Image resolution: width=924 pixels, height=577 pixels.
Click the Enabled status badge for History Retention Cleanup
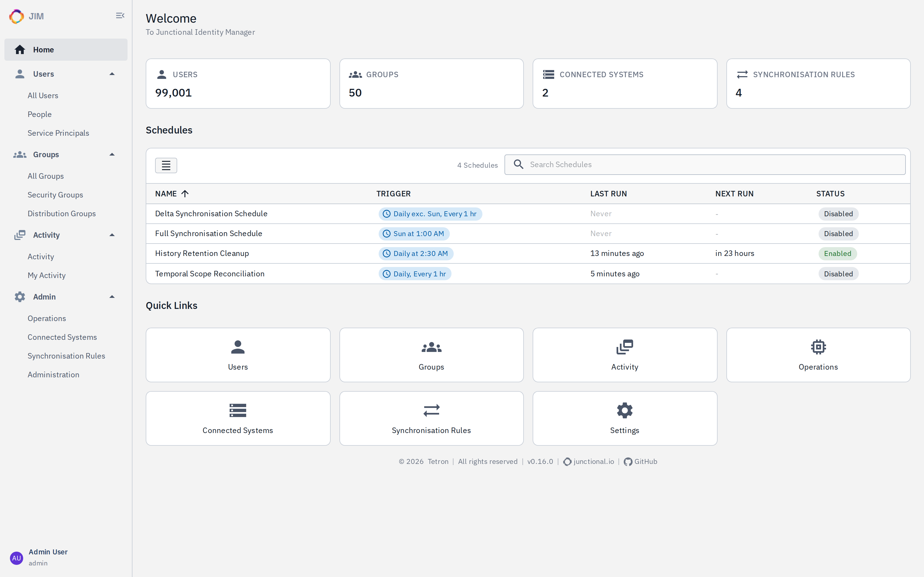coord(837,254)
